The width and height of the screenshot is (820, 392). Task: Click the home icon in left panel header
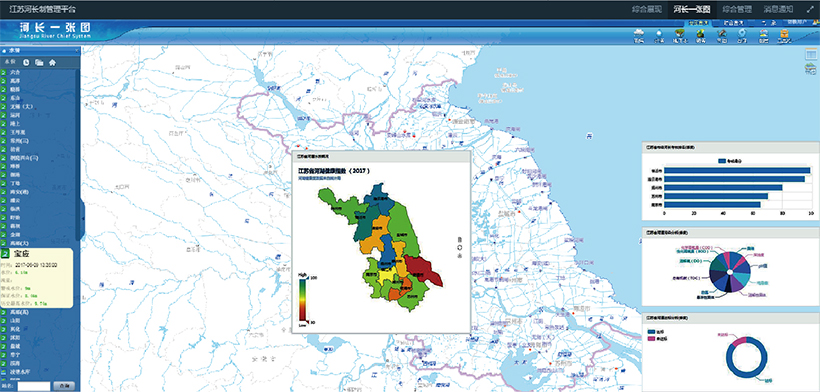click(52, 63)
